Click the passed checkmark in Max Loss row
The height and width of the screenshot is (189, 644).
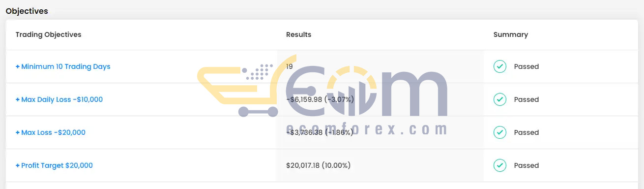point(500,132)
